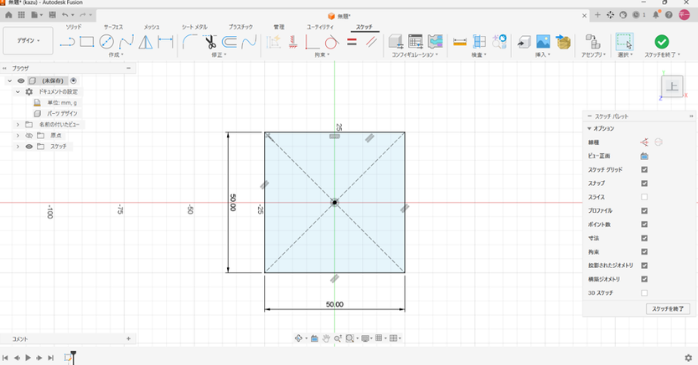Viewport: 698px width, 365px height.
Task: Select the Rectangle sketch tool
Action: pyautogui.click(x=87, y=42)
